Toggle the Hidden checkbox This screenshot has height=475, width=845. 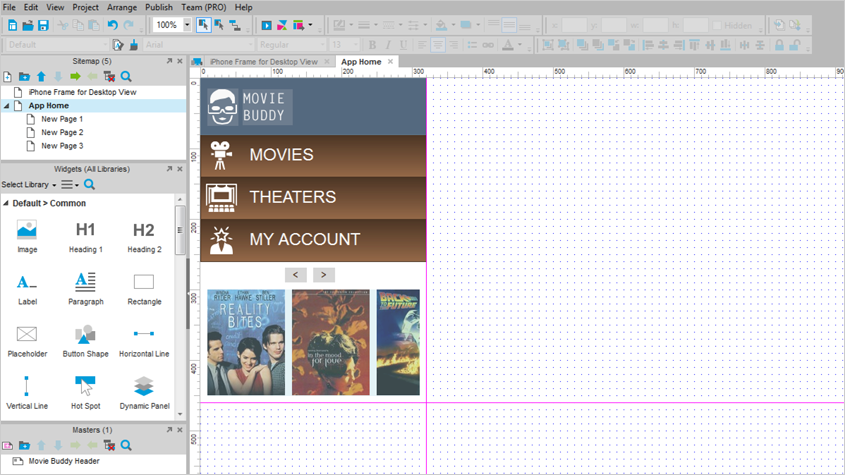pos(716,25)
